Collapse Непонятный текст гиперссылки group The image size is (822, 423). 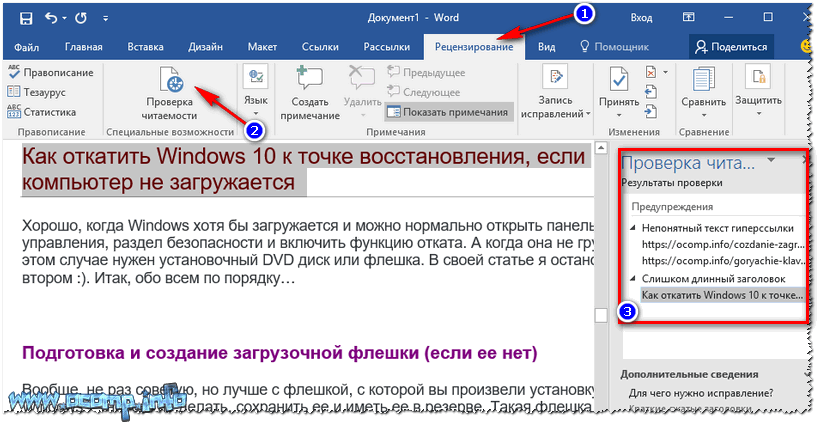pyautogui.click(x=632, y=229)
